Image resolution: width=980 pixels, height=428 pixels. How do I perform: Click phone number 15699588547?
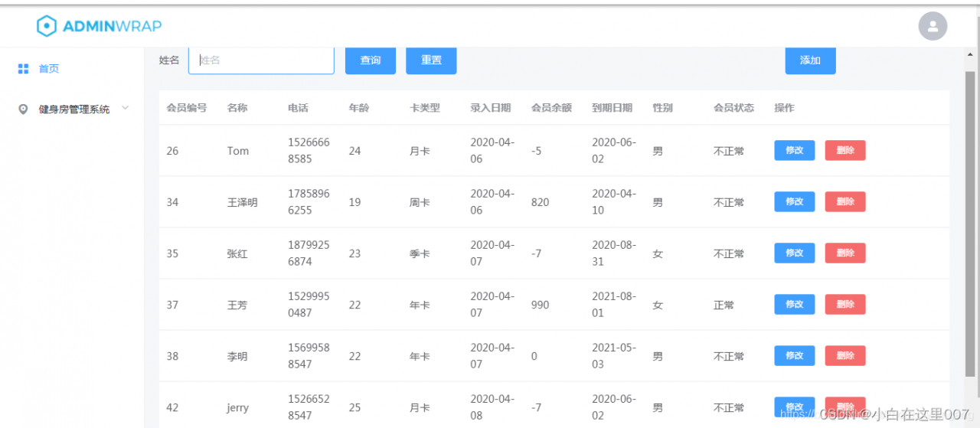(309, 356)
